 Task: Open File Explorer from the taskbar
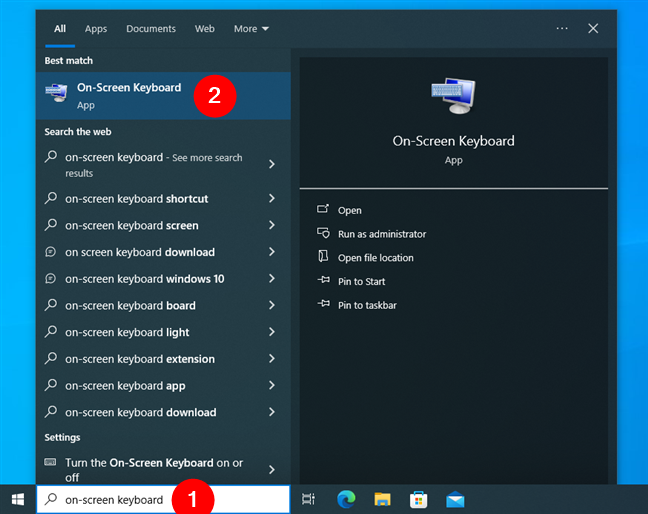coord(382,499)
